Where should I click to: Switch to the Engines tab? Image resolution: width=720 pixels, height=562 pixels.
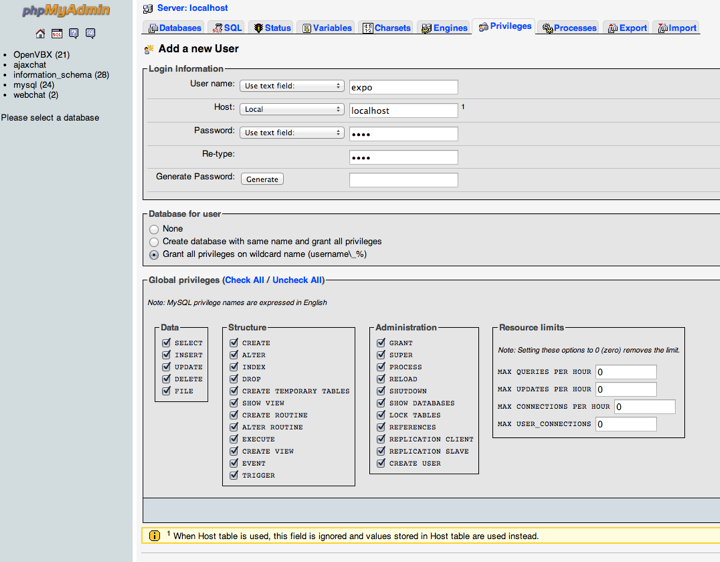point(444,28)
